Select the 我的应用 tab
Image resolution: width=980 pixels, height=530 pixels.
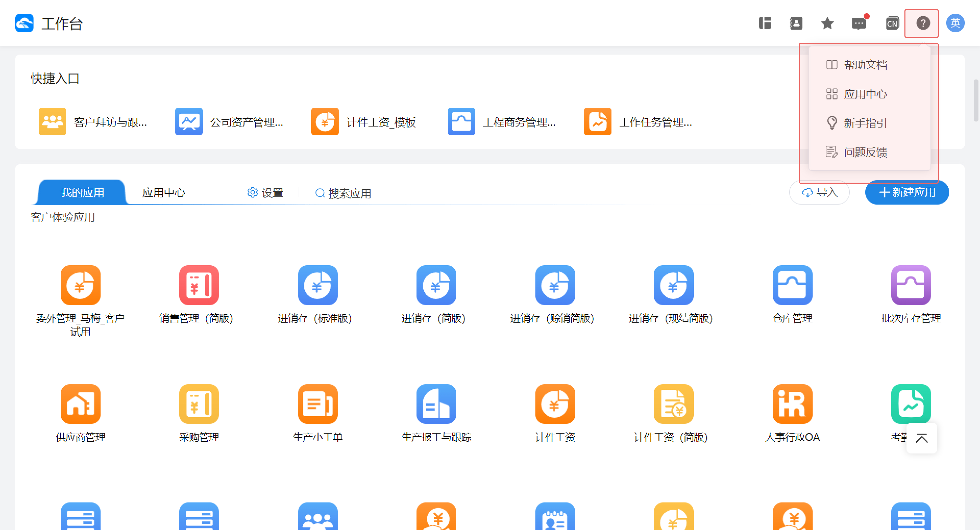coord(82,193)
